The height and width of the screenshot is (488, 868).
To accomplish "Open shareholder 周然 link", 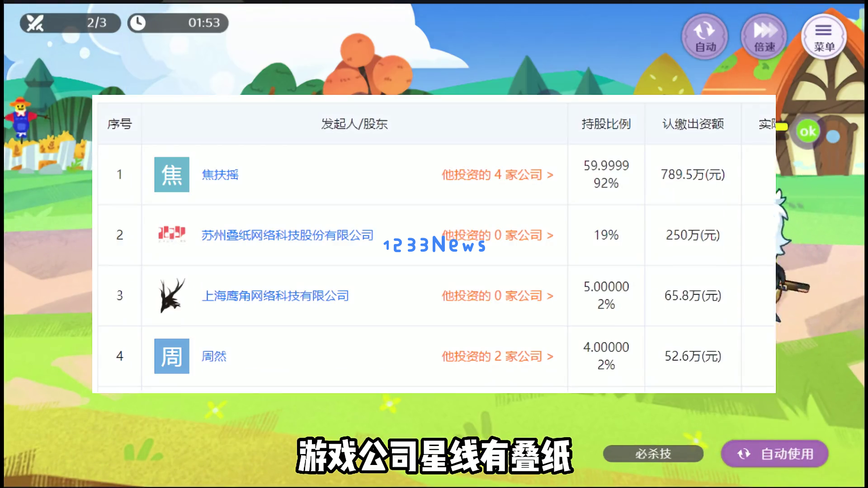I will click(214, 356).
